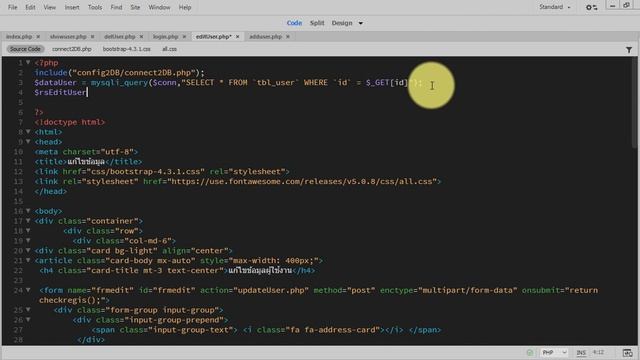Close the adduser.php tab

288,37
